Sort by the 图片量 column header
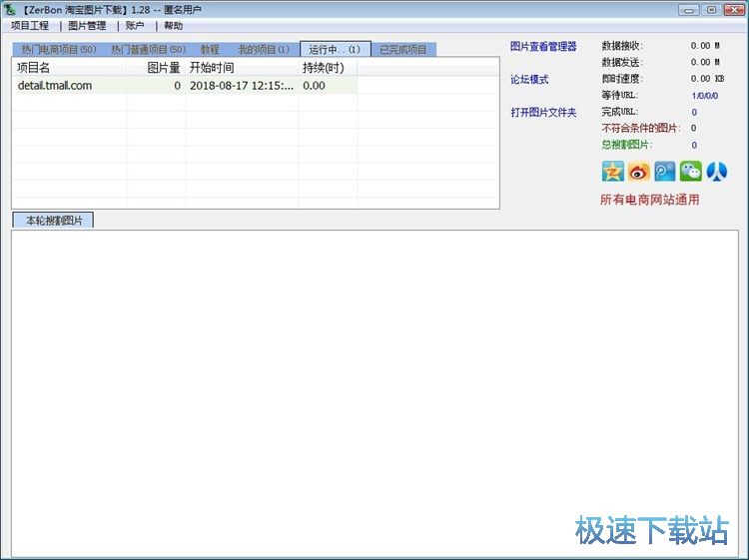 (x=156, y=68)
